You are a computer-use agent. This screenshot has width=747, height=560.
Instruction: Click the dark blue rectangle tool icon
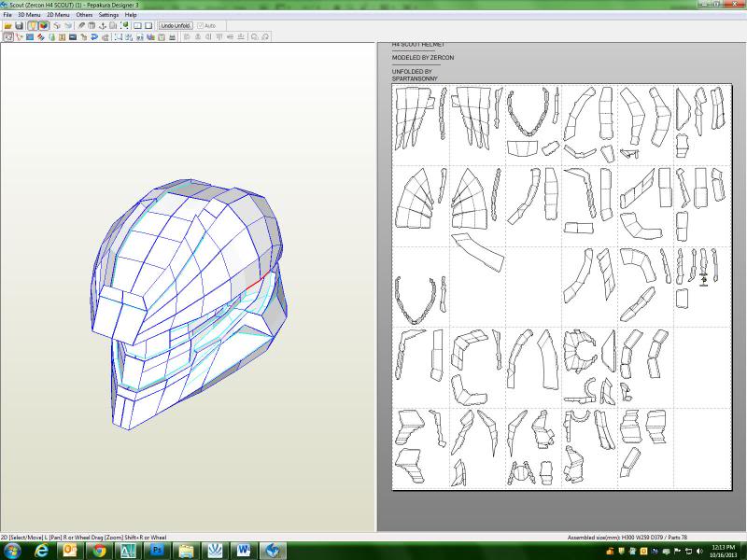point(73,36)
